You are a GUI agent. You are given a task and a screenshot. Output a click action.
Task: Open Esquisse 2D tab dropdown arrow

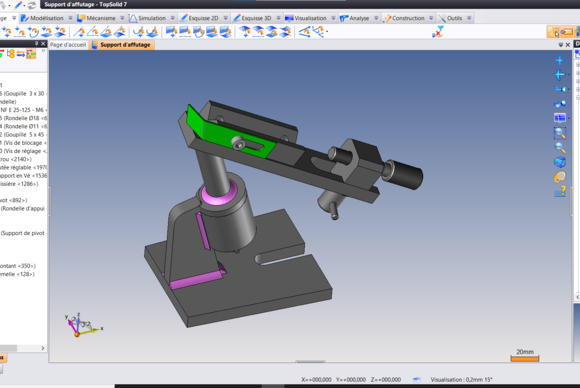226,18
